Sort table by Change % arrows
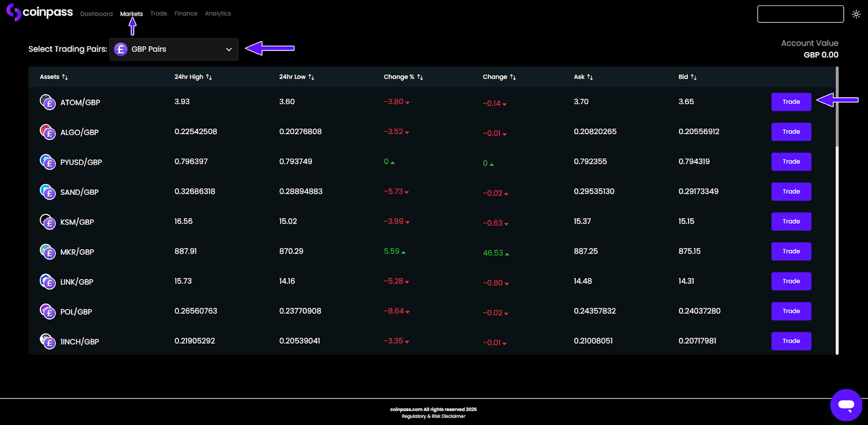868x425 pixels. (x=420, y=77)
